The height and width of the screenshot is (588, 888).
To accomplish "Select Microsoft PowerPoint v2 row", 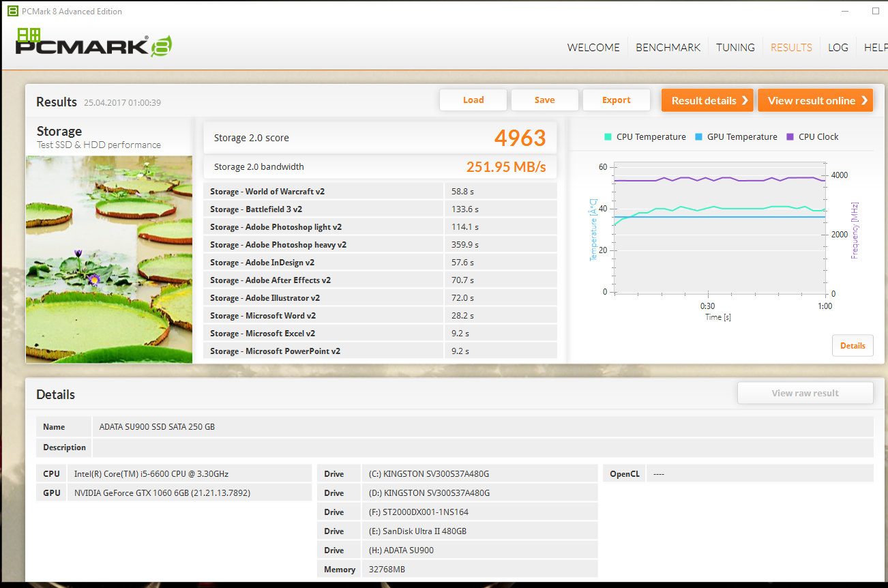I will coord(380,351).
